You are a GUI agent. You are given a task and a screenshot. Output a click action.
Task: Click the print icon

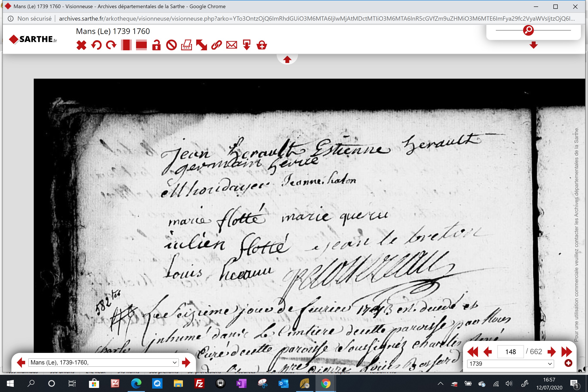[x=187, y=45]
